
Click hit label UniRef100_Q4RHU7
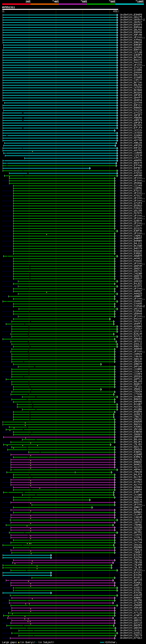coord(131,291)
